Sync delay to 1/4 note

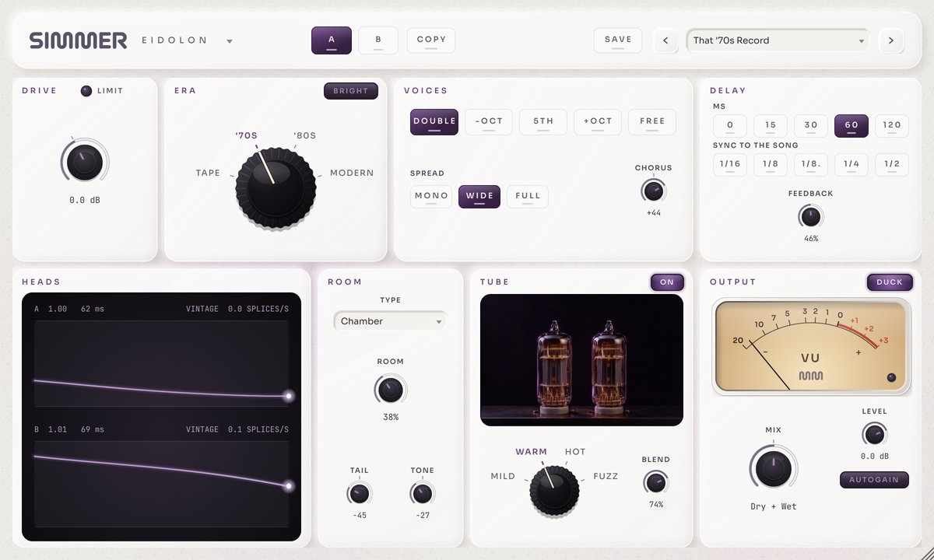pos(851,165)
